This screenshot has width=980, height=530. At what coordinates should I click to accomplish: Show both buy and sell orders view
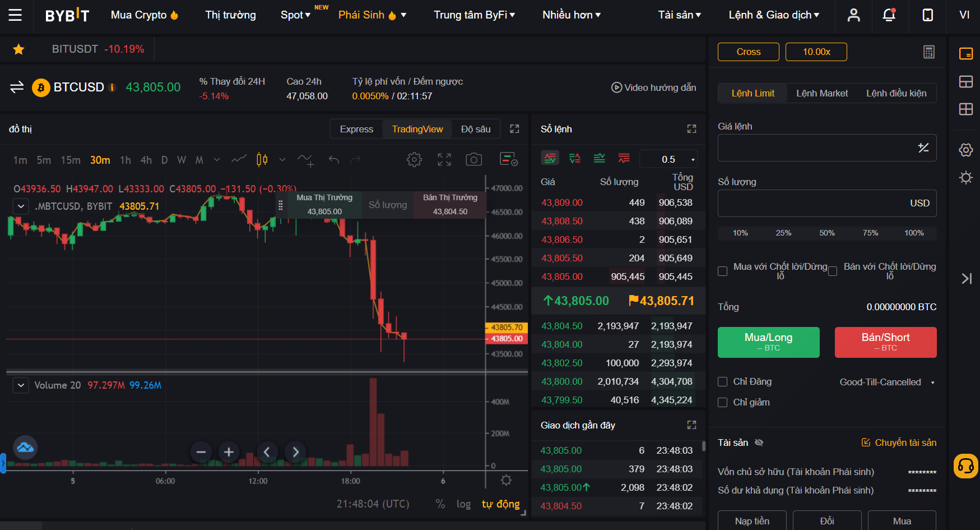550,159
